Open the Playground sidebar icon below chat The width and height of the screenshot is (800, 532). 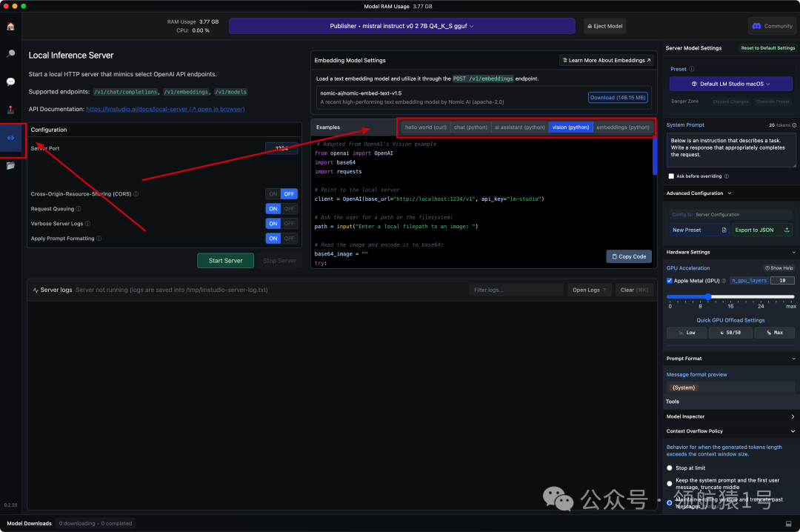tap(10, 110)
